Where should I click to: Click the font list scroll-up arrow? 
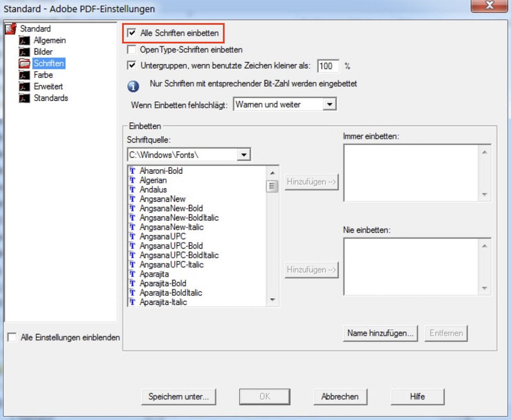click(x=272, y=173)
